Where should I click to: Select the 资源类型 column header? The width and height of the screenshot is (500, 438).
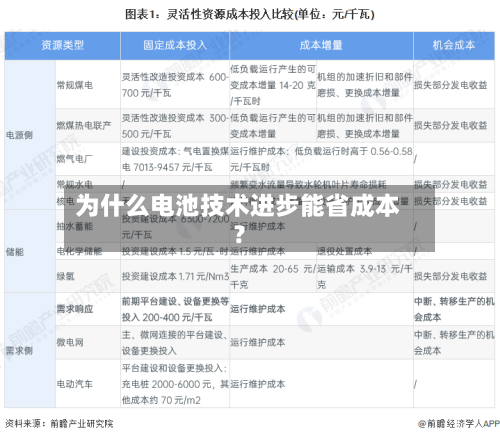pos(62,45)
